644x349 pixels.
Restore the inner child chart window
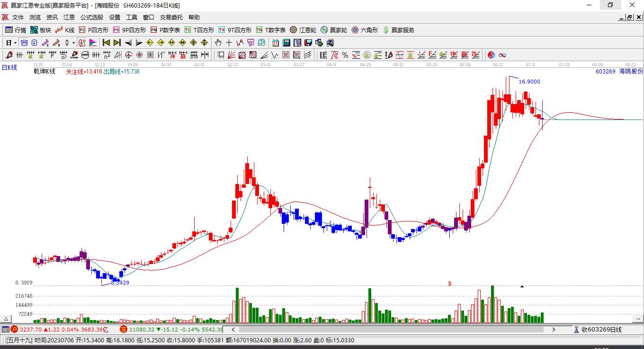630,17
